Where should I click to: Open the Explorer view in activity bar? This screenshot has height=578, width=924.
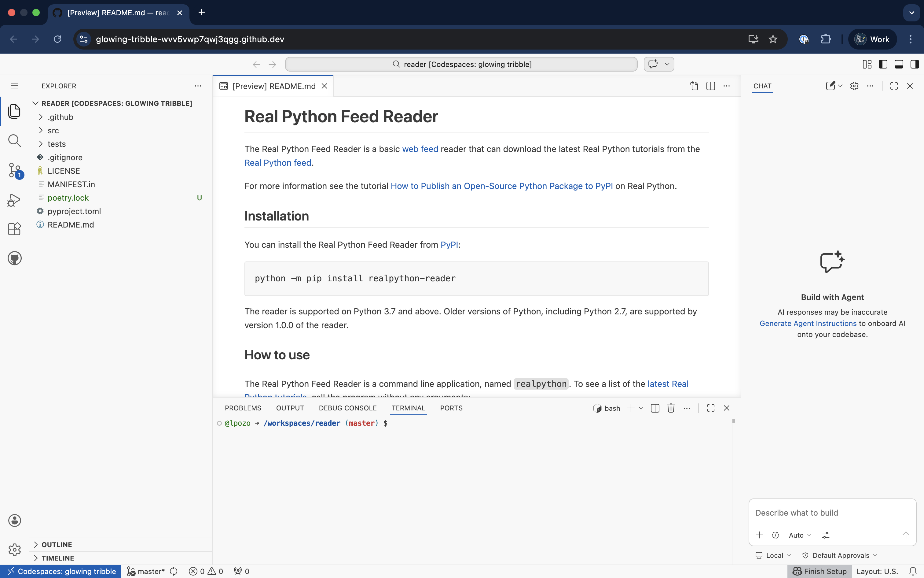14,111
